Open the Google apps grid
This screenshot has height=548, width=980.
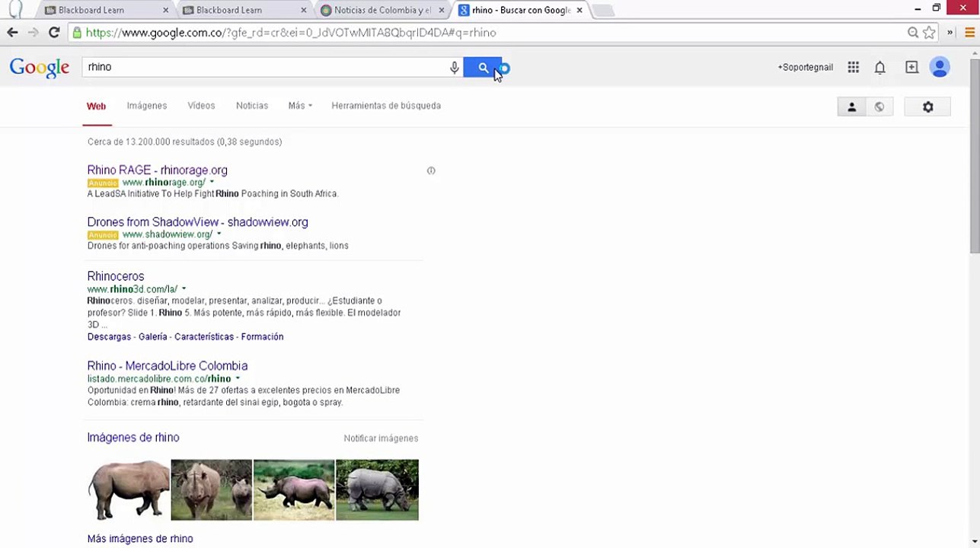coord(854,67)
